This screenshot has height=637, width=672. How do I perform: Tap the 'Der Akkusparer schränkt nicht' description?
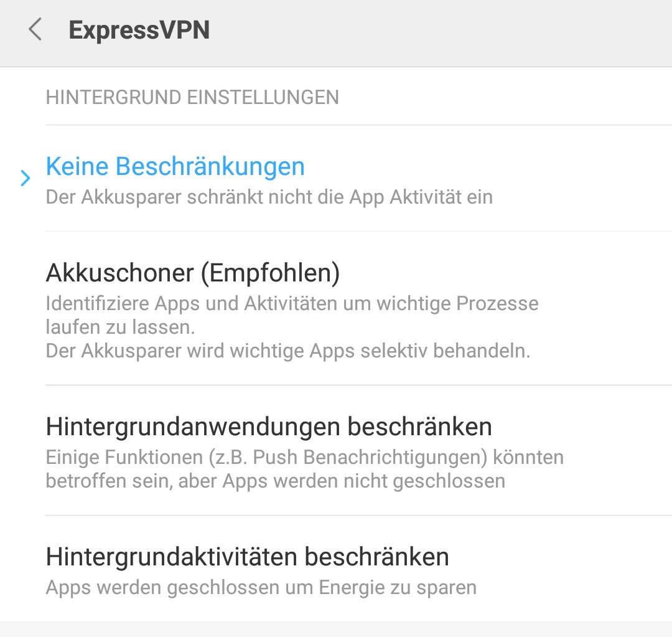[269, 197]
